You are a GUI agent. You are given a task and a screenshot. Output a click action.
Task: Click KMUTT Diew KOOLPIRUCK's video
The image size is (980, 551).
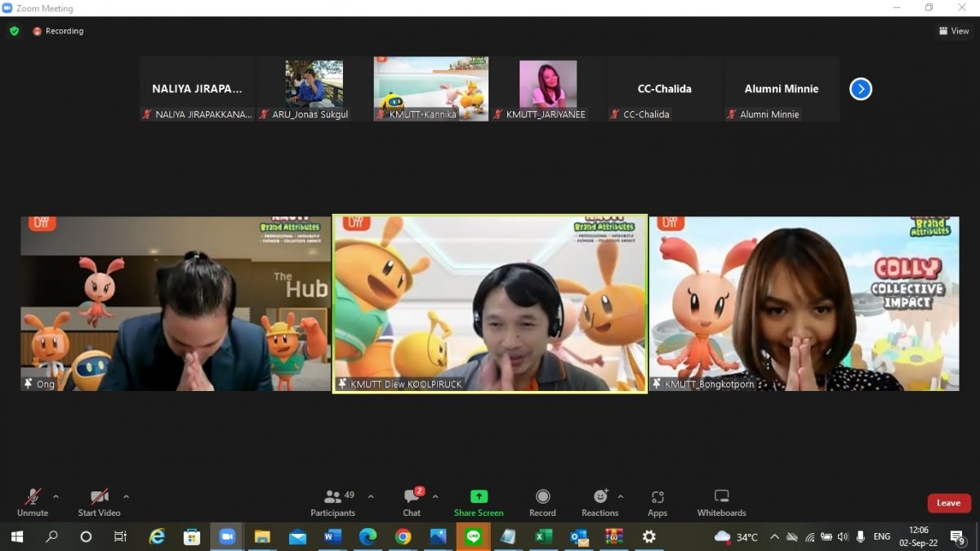pos(490,304)
